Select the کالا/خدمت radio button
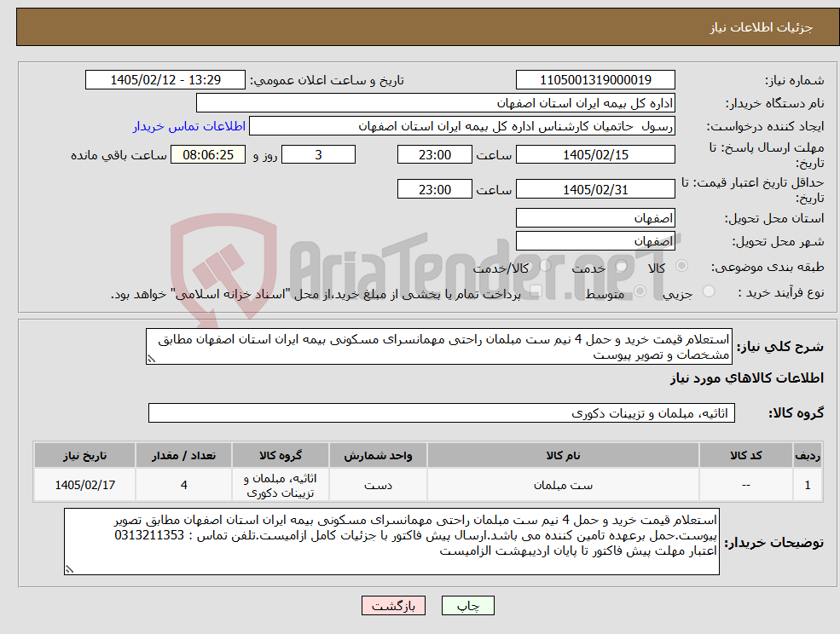This screenshot has width=840, height=634. coord(545,266)
